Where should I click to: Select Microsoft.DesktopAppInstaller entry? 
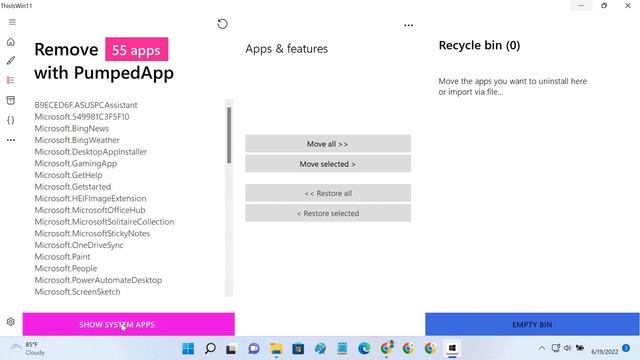pyautogui.click(x=91, y=151)
